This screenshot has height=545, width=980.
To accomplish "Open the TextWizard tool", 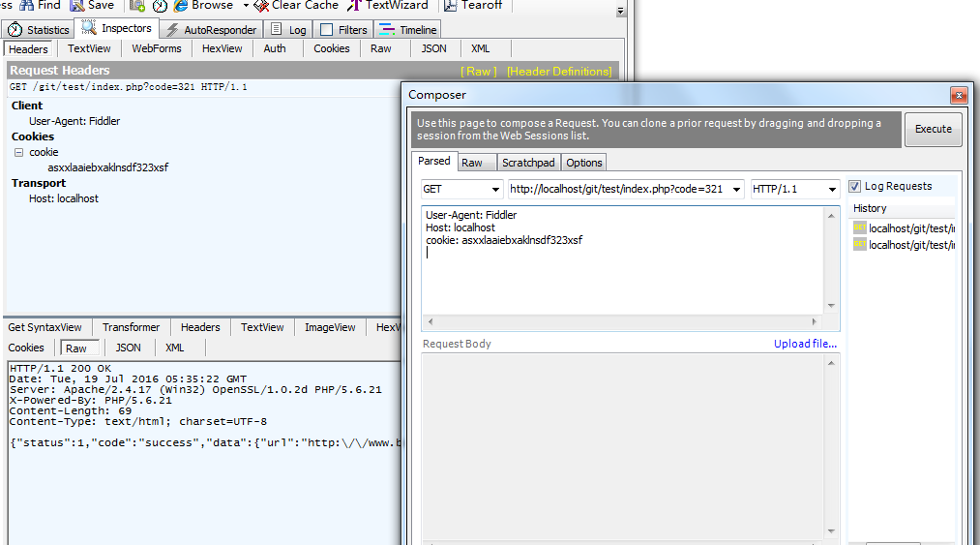I will click(388, 5).
